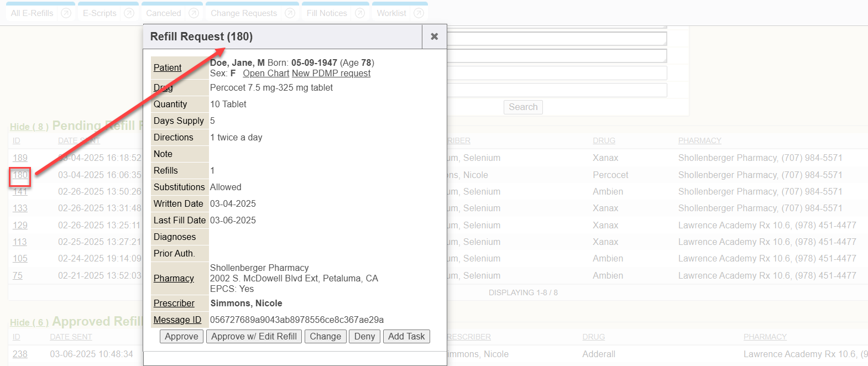The height and width of the screenshot is (366, 868).
Task: Collapse Approved Refill section using Hide (6)
Action: coord(29,322)
